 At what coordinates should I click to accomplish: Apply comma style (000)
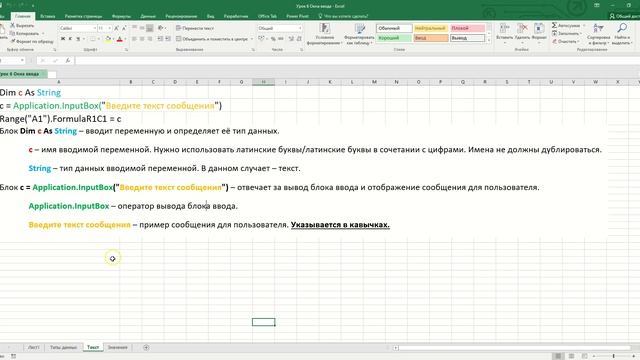point(281,39)
